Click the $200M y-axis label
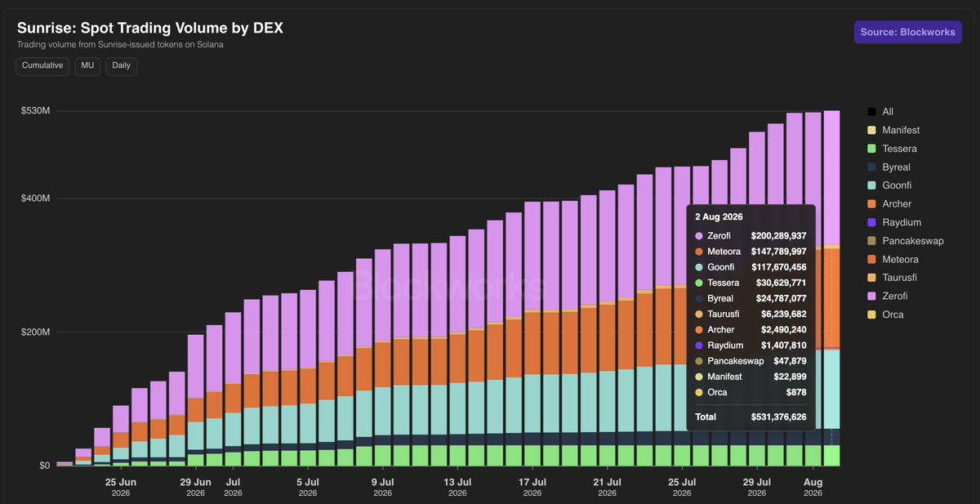 (37, 332)
